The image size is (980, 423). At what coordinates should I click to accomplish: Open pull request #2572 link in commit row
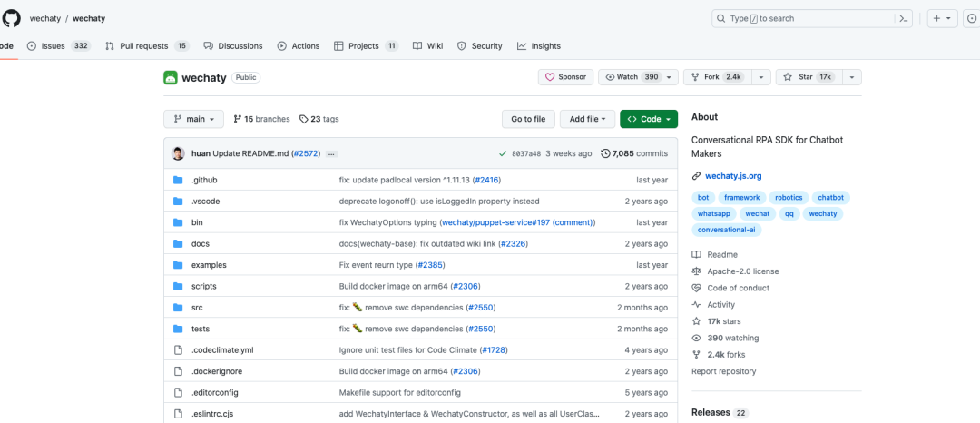point(307,153)
